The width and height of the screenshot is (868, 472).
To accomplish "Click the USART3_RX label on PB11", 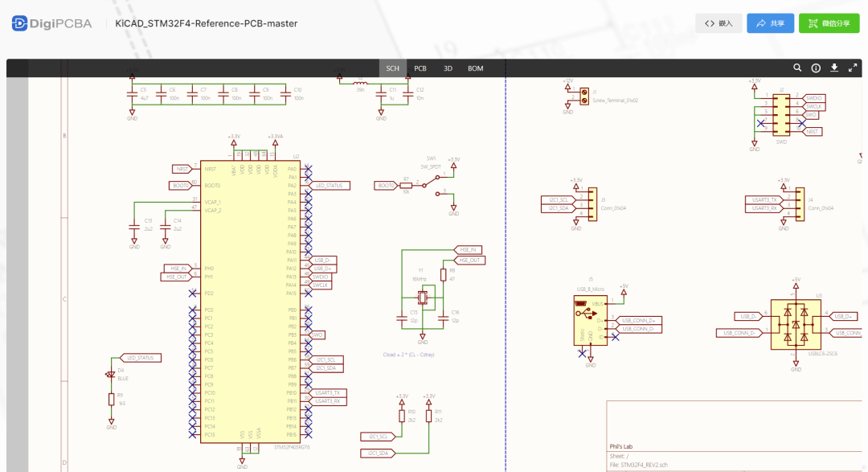I will coord(328,401).
